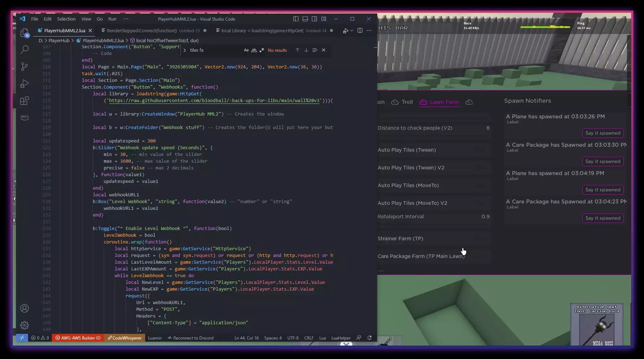The width and height of the screenshot is (644, 359).
Task: Toggle primary side bar layout icon
Action: click(x=296, y=19)
